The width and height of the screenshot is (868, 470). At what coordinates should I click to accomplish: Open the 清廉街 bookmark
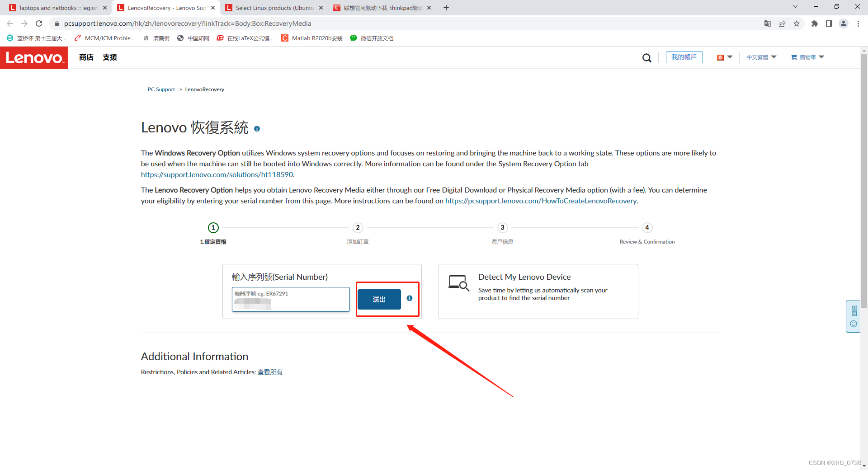[x=156, y=38]
